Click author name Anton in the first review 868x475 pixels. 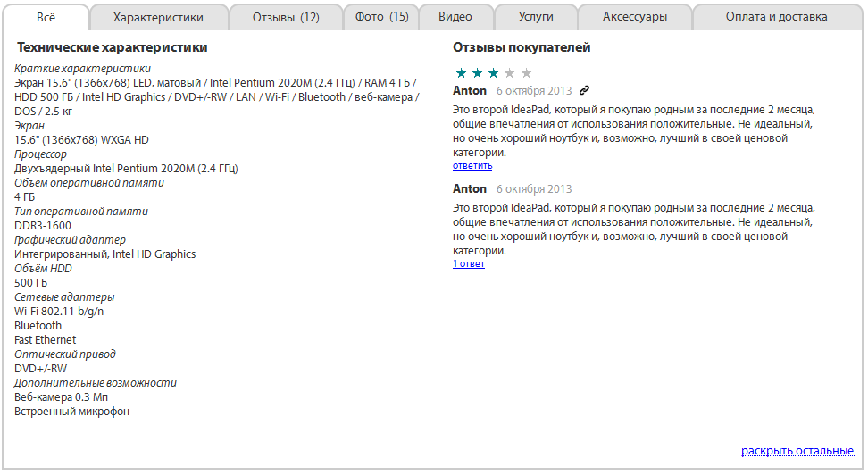point(470,90)
